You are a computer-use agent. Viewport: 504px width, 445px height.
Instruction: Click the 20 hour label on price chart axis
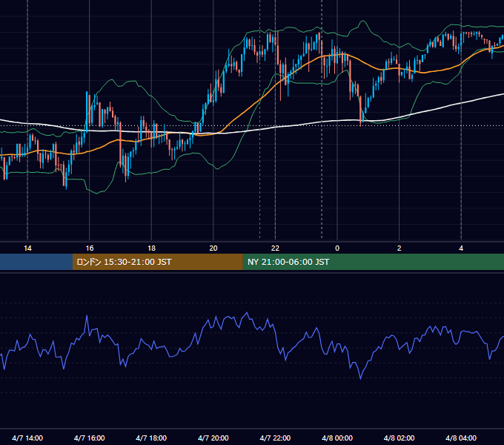point(213,248)
